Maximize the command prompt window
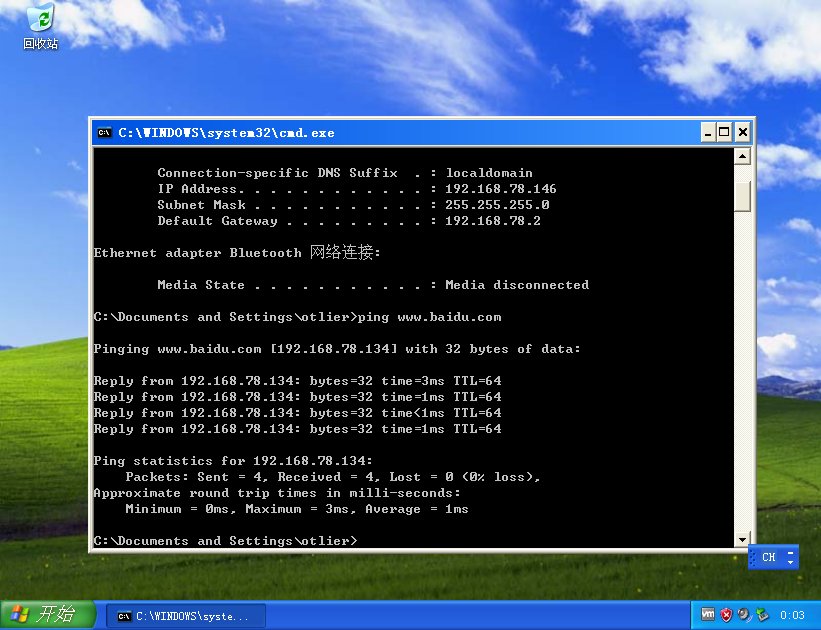The height and width of the screenshot is (630, 821). [x=723, y=131]
